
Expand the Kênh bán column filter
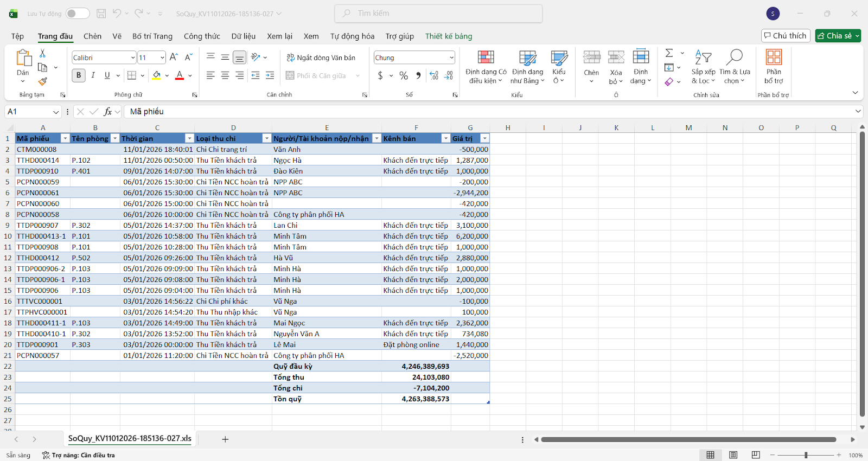coord(445,139)
